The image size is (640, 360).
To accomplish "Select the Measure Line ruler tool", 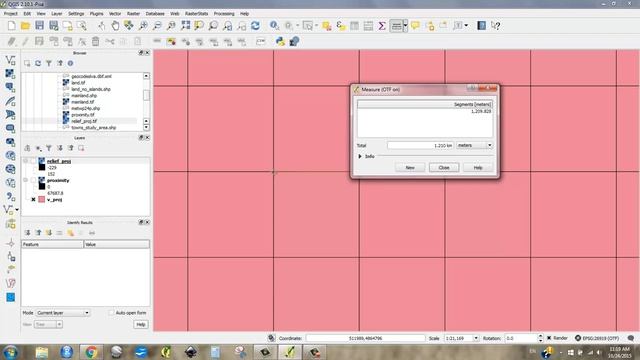I will 396,26.
